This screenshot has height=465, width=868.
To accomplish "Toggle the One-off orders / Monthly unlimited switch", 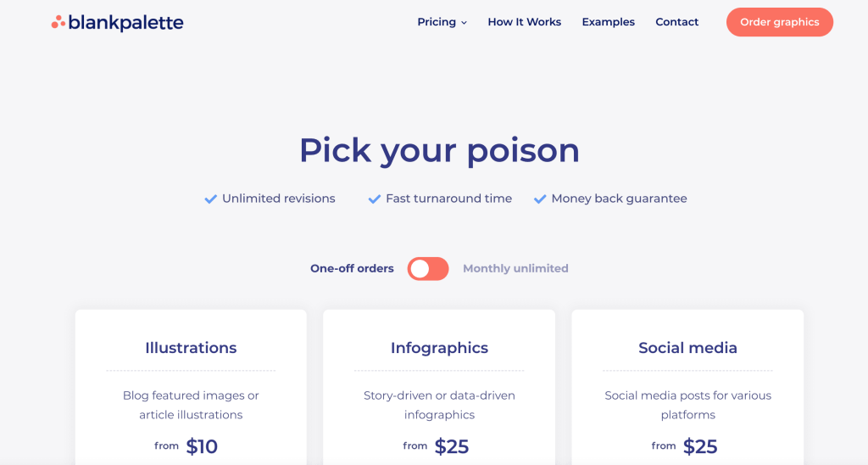I will click(428, 269).
